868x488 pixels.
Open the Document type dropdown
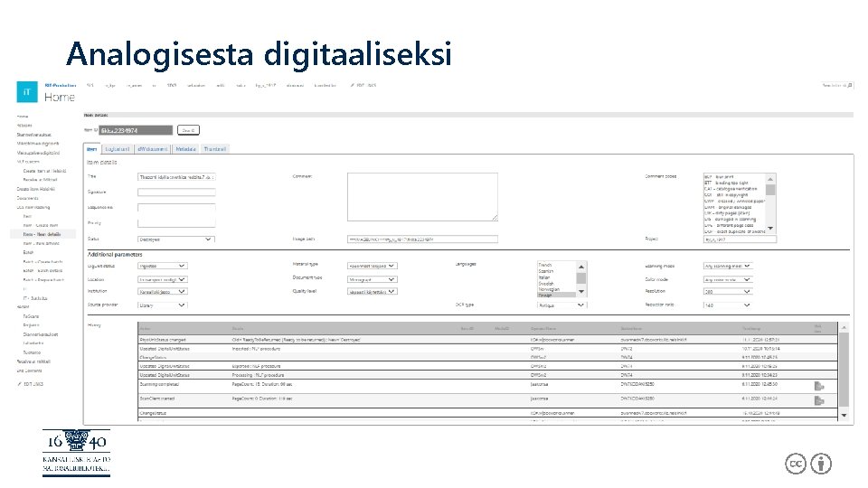click(372, 279)
